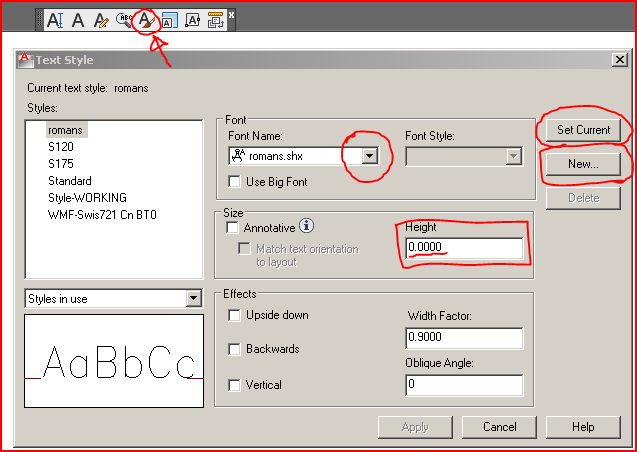The image size is (637, 452).
Task: Click the Width Factor input field
Action: pos(464,338)
